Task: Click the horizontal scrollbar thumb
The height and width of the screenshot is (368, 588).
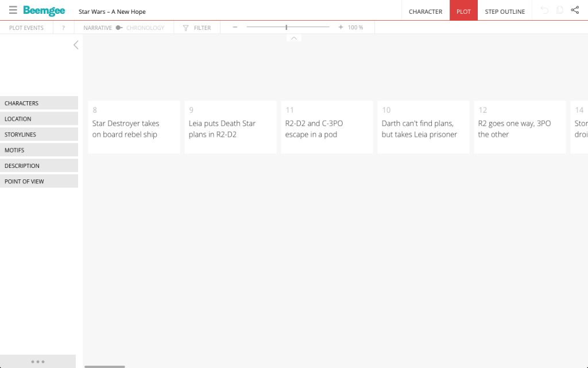Action: click(x=105, y=366)
